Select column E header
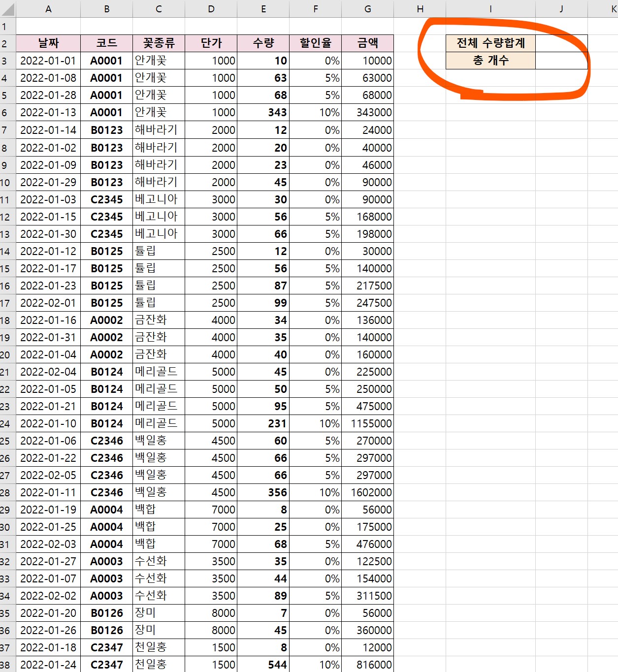This screenshot has width=618, height=672. [263, 9]
